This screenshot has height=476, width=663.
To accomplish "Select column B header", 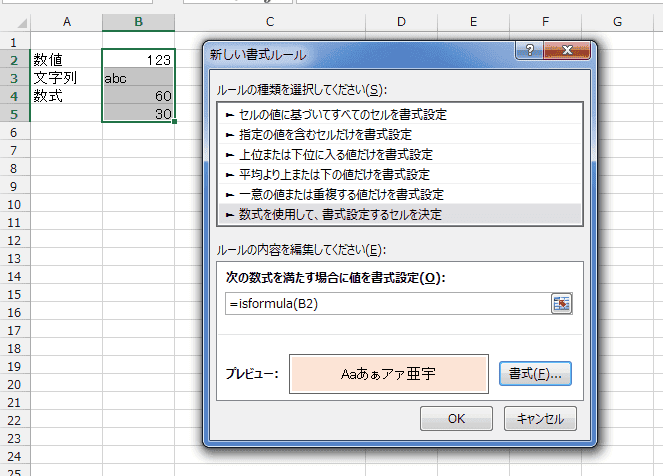I will (x=138, y=22).
